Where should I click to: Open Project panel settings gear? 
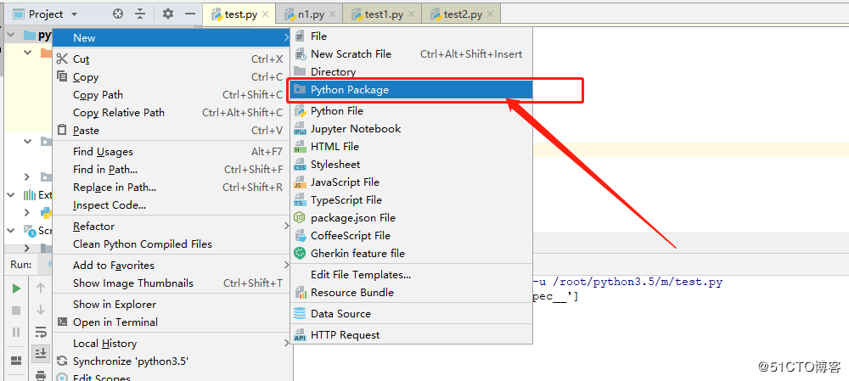coord(168,14)
